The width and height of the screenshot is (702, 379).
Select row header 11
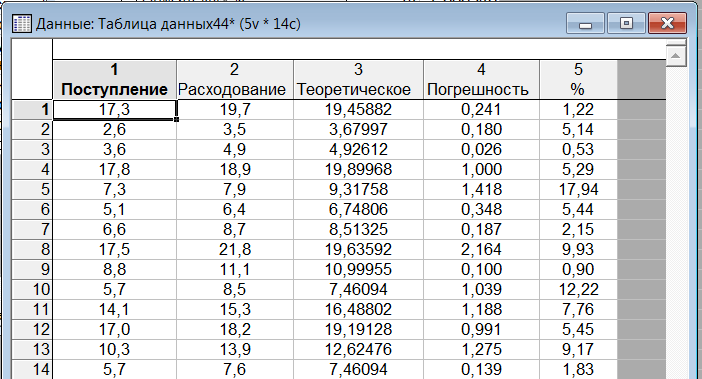pos(32,310)
